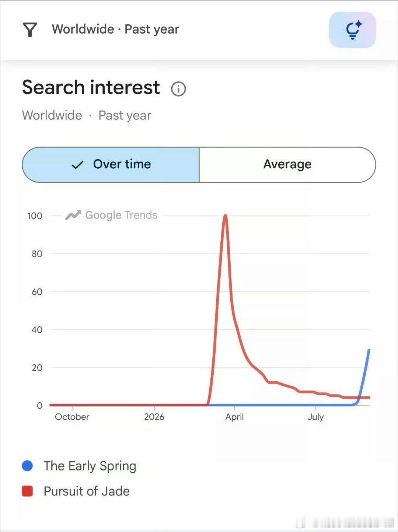Screen dimensions: 398x532
Task: Click the blue The Early Spring dot
Action: 27,466
